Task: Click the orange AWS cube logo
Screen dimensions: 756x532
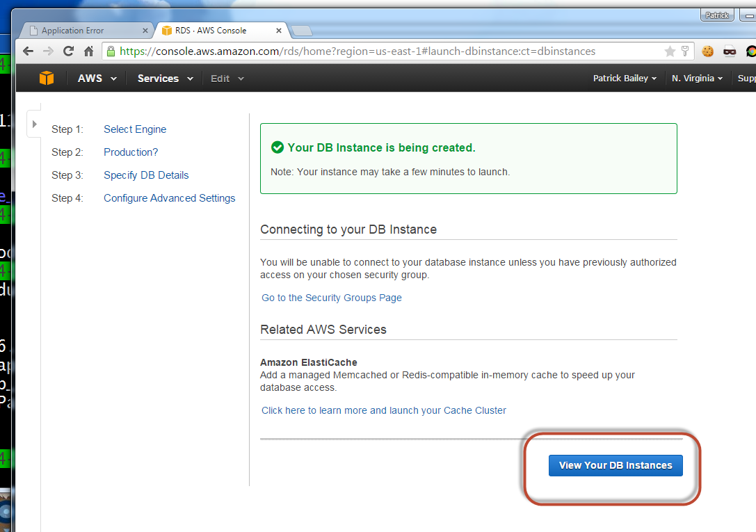Action: tap(47, 78)
